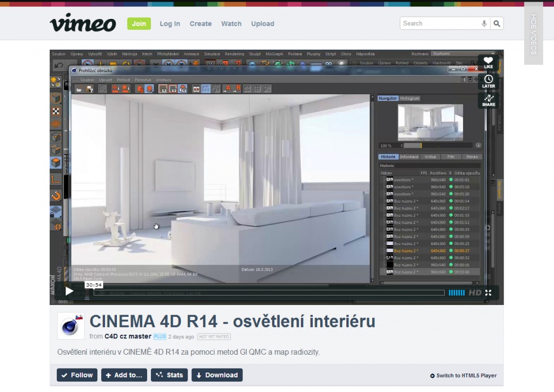Click the Join button
The image size is (554, 392).
click(139, 24)
